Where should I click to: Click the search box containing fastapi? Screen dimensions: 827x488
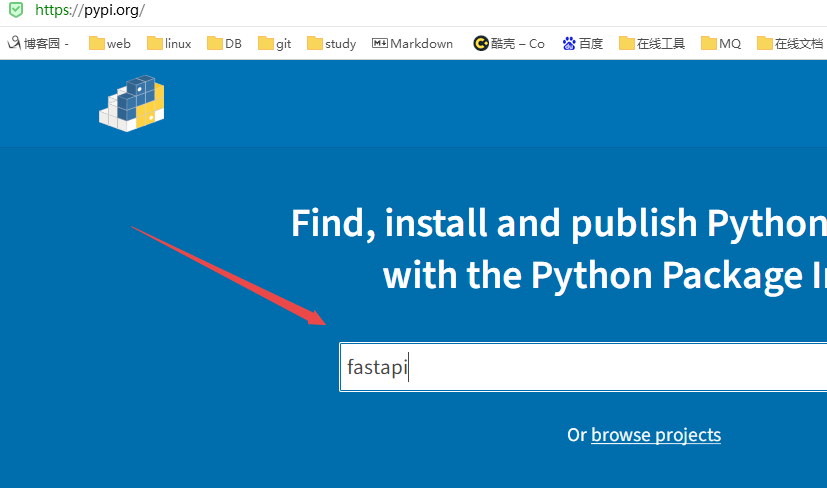tap(580, 367)
